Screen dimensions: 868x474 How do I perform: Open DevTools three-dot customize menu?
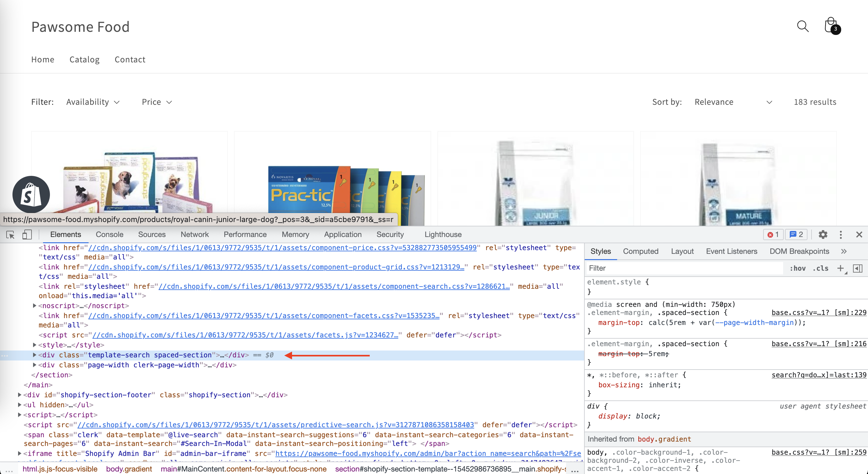[841, 235]
